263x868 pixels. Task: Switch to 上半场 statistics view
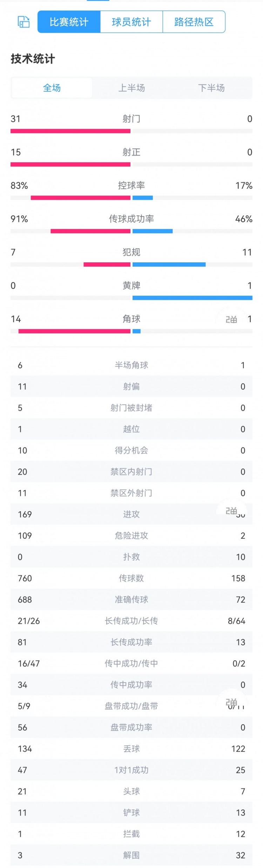coord(131,88)
